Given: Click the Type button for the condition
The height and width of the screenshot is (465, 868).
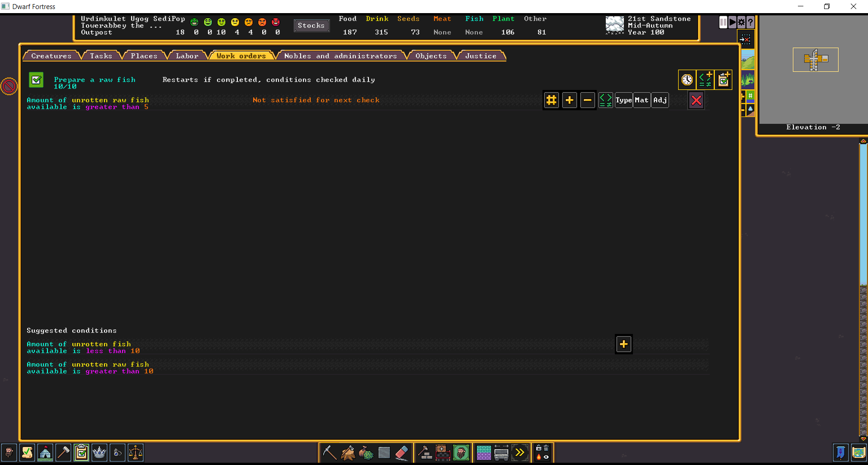Looking at the screenshot, I should pos(624,100).
